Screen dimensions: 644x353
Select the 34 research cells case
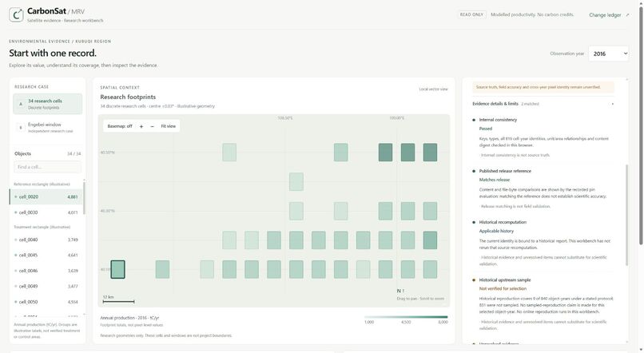48,104
